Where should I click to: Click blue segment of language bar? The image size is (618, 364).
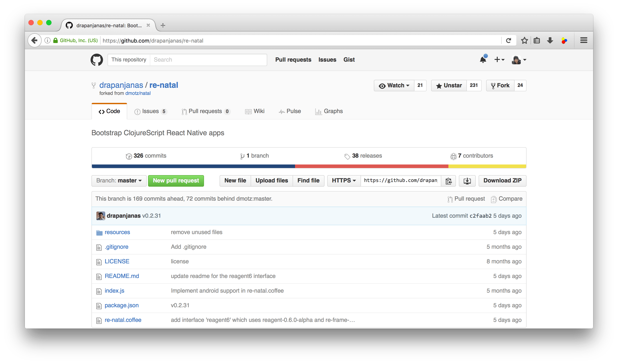tap(193, 166)
